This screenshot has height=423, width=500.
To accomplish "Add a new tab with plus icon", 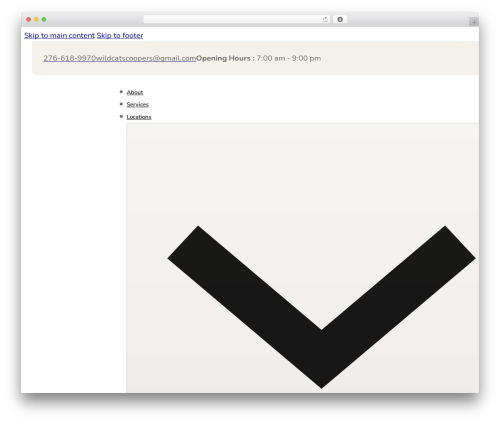I will pyautogui.click(x=474, y=22).
